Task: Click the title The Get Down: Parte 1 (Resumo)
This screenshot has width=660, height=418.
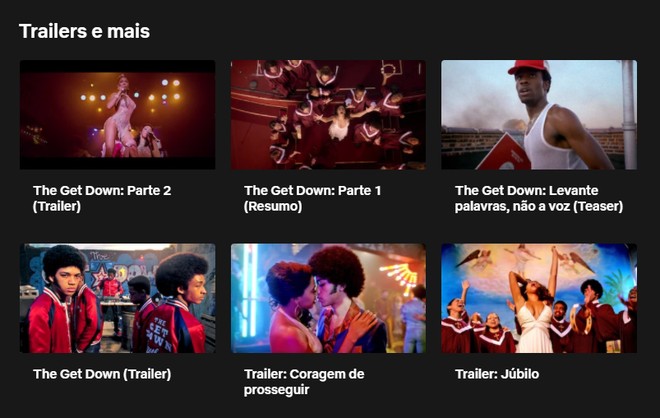Action: [x=313, y=198]
